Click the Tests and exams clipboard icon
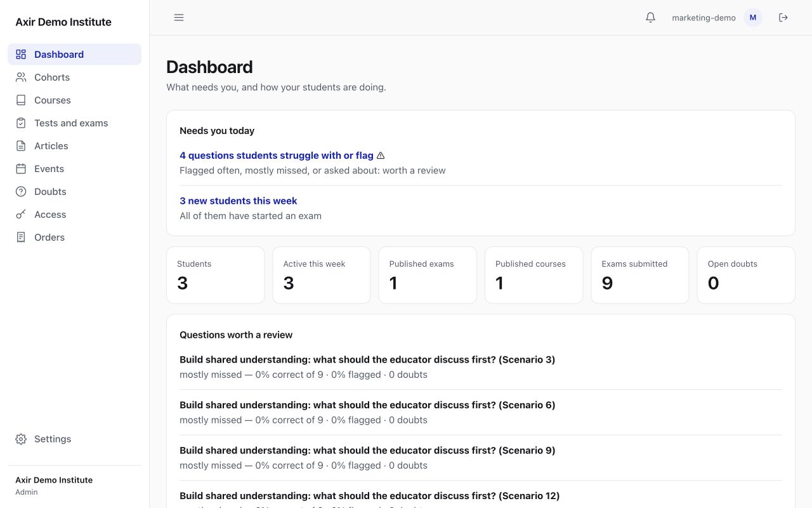 [x=21, y=123]
